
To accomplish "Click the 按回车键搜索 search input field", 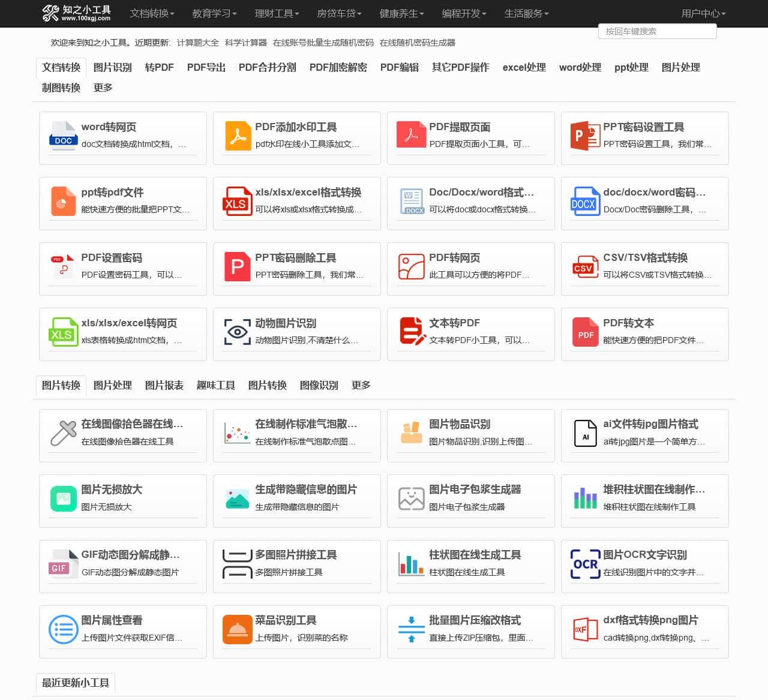I will (657, 31).
